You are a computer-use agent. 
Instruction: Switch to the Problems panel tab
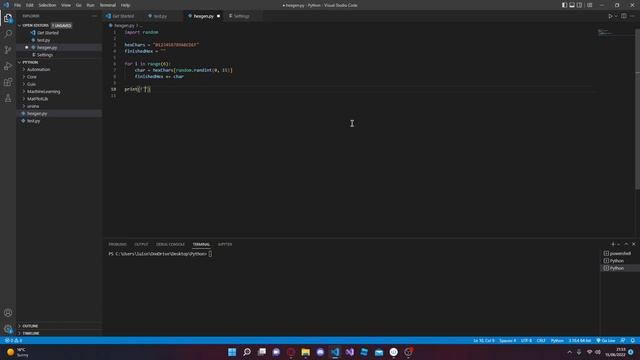click(118, 244)
